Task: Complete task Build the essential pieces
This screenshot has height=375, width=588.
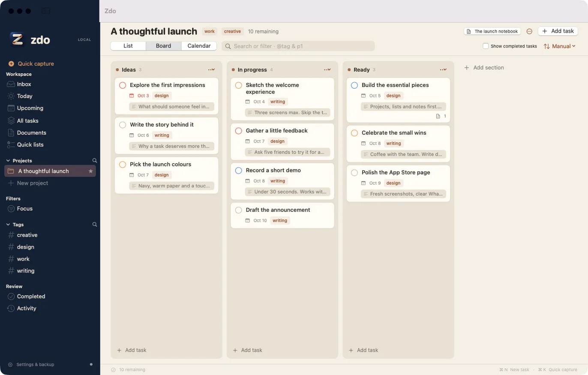Action: click(354, 85)
